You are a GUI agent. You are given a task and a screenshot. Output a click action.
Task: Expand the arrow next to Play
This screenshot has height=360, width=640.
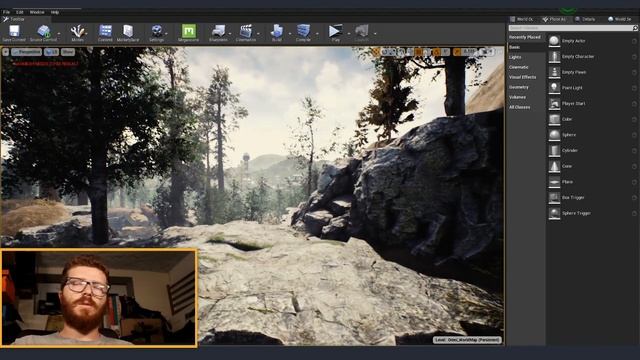click(349, 33)
